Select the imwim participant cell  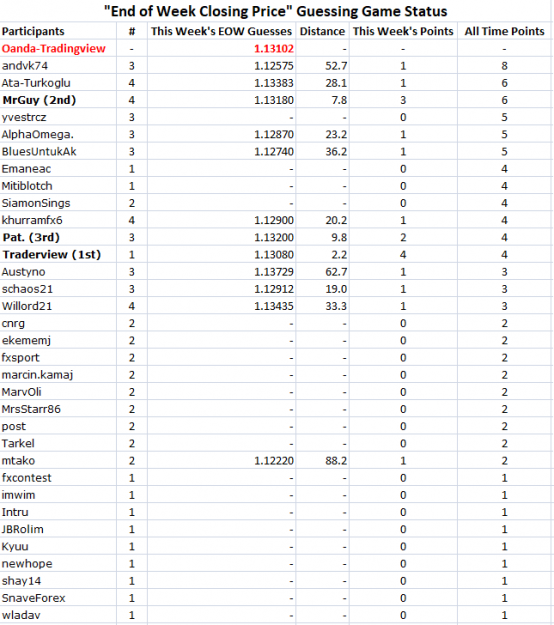coord(18,495)
